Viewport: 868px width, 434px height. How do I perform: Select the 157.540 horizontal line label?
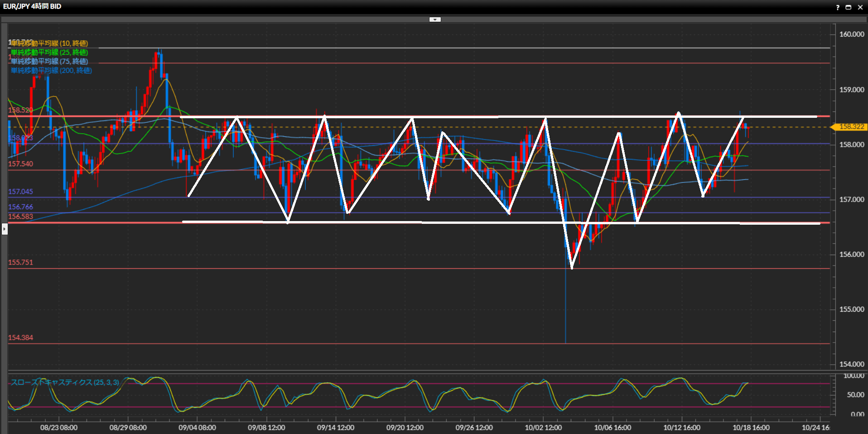(x=20, y=164)
